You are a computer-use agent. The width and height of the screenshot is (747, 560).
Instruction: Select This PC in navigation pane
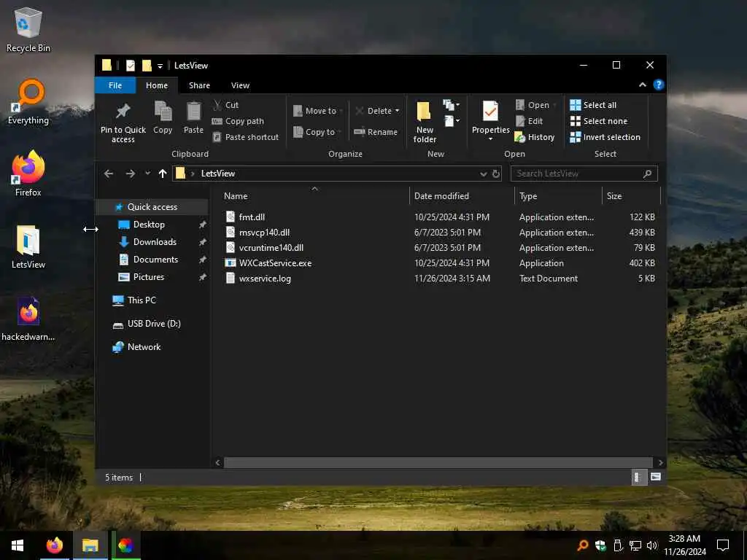coord(152,300)
